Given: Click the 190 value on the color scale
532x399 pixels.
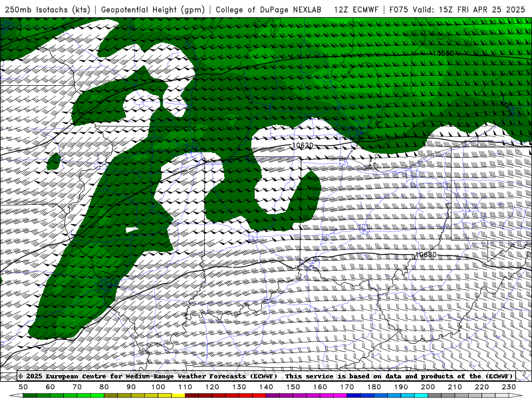Looking at the screenshot, I should tap(401, 387).
